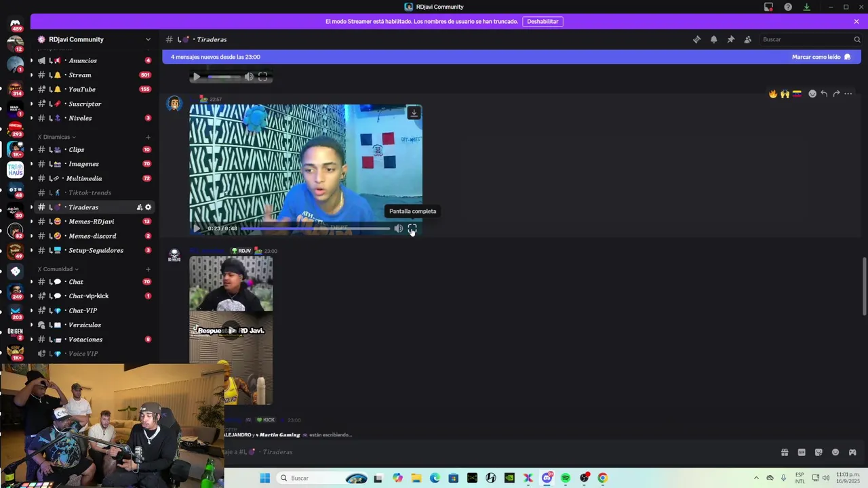Open the Chat-VIP channel
The height and width of the screenshot is (488, 868).
[x=83, y=310]
